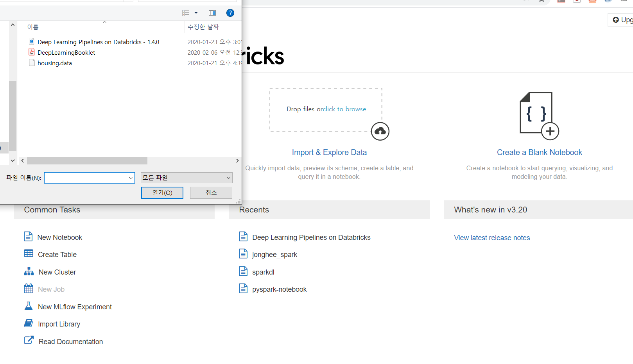Expand the view options dropdown arrow
Screen dimensions: 633x364
point(196,13)
